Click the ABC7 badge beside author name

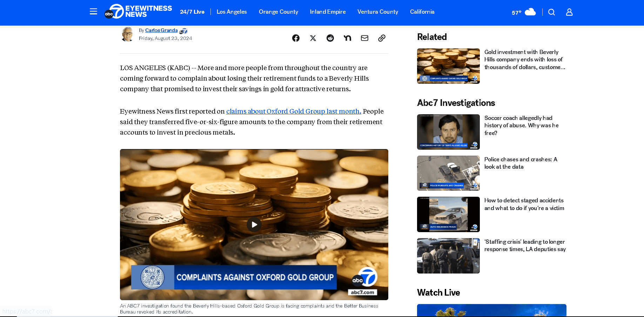(x=183, y=31)
